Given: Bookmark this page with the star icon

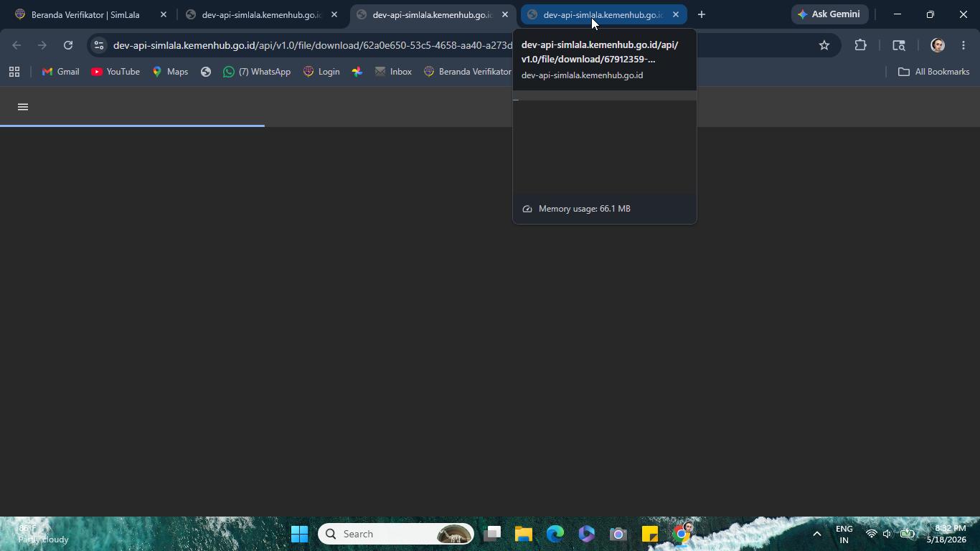Looking at the screenshot, I should pyautogui.click(x=824, y=45).
